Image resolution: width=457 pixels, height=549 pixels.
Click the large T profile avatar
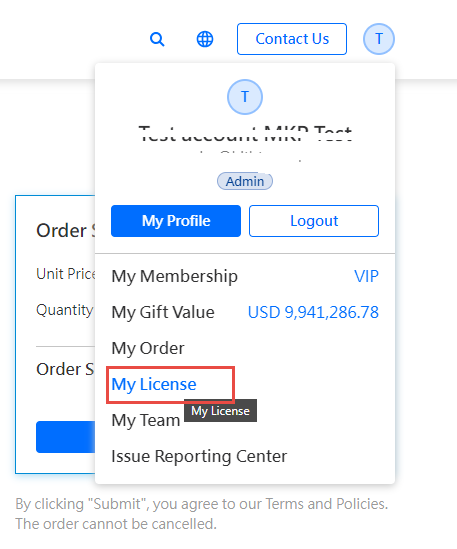click(245, 97)
